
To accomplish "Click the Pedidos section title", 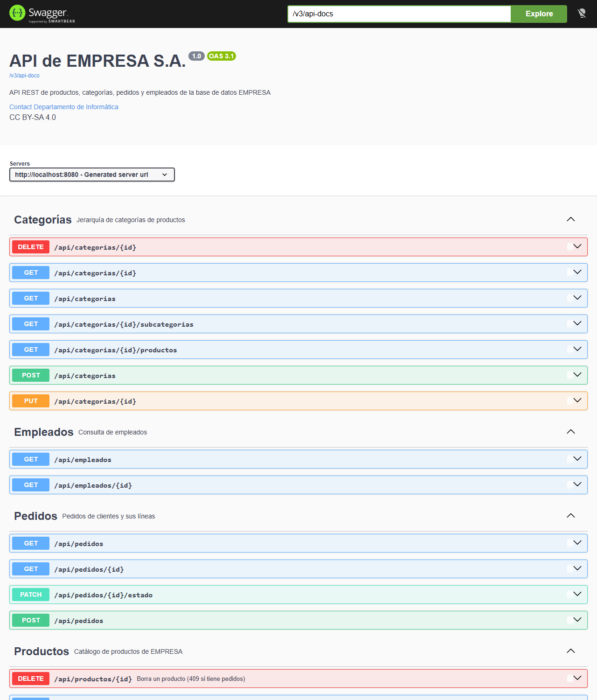I will (35, 516).
